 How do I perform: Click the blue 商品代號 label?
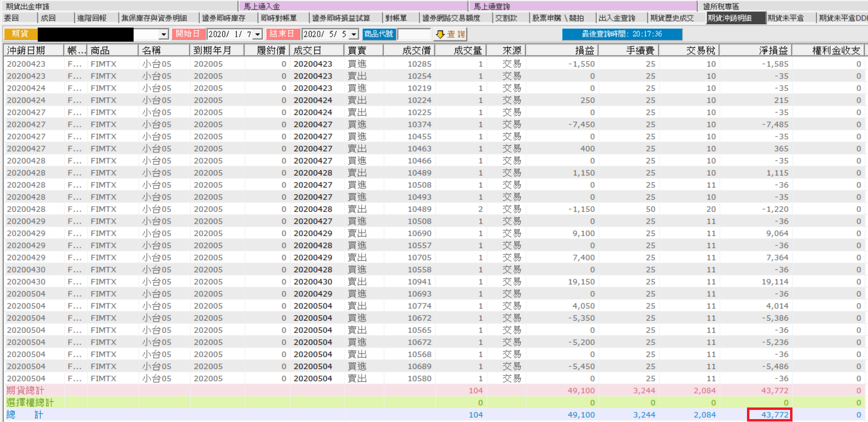click(x=379, y=34)
